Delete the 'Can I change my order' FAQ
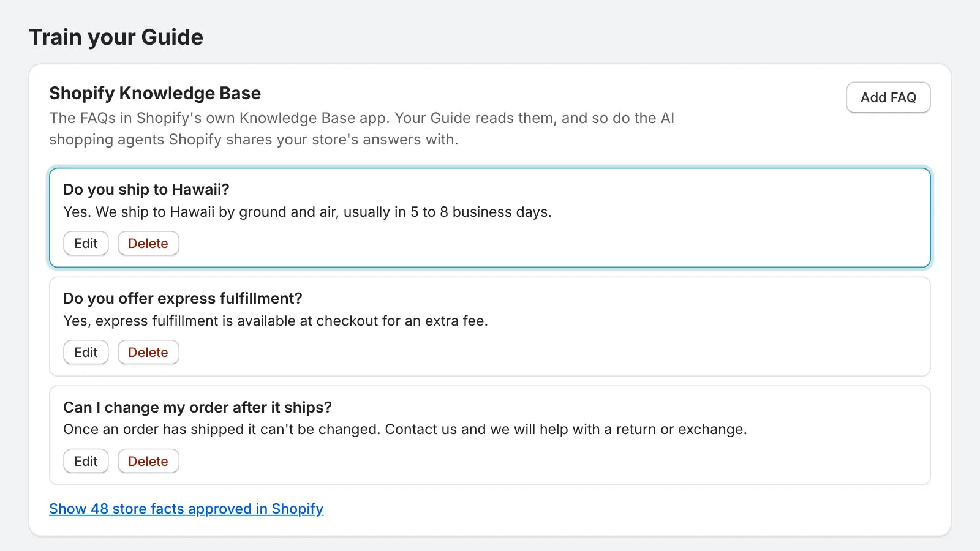Image resolution: width=980 pixels, height=551 pixels. coord(148,461)
